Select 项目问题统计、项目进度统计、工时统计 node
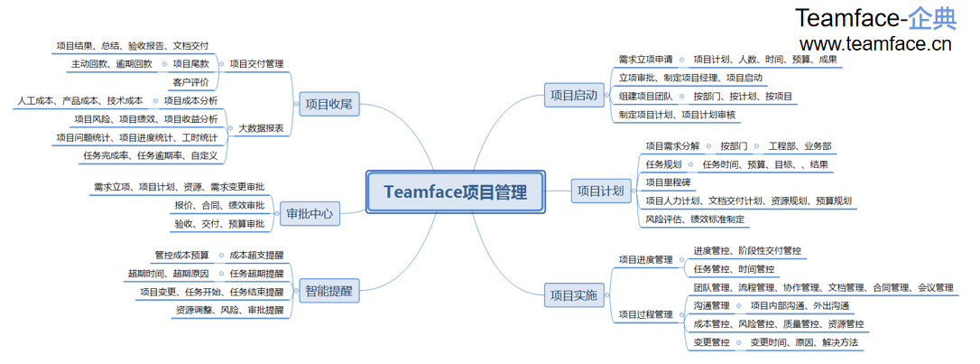This screenshot has height=364, width=980. point(137,137)
